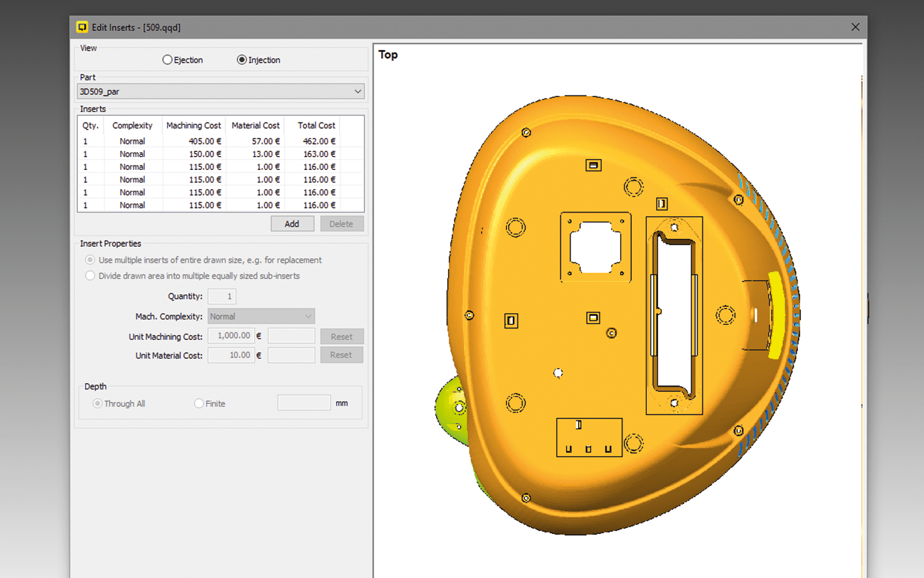The image size is (924, 578).
Task: Open the Mach. Complexity dropdown
Action: 261,316
